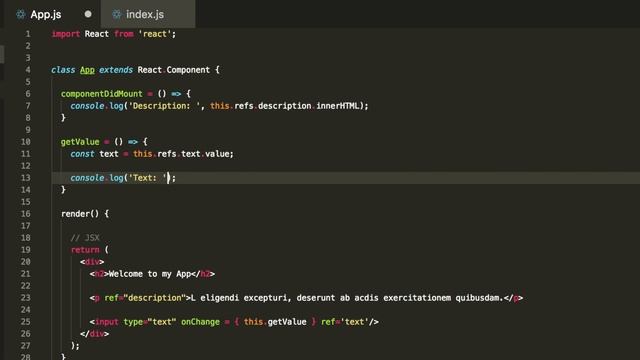Click line number 25 in the gutter
This screenshot has height=360, width=640.
tap(25, 322)
